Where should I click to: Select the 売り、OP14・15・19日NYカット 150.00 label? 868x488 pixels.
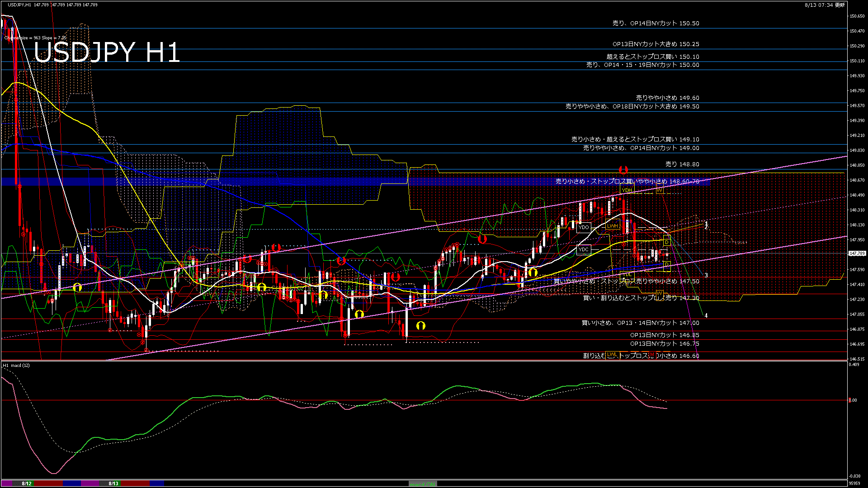click(643, 65)
